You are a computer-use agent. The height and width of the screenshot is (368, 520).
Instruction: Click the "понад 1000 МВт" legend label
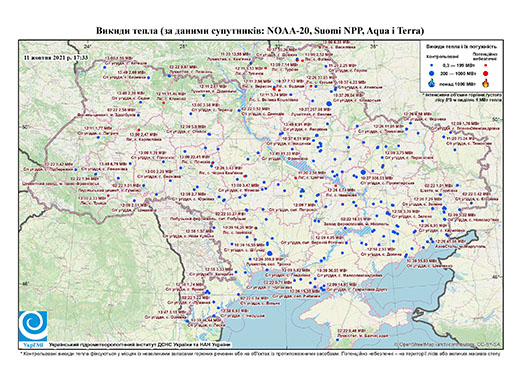pos(457,83)
